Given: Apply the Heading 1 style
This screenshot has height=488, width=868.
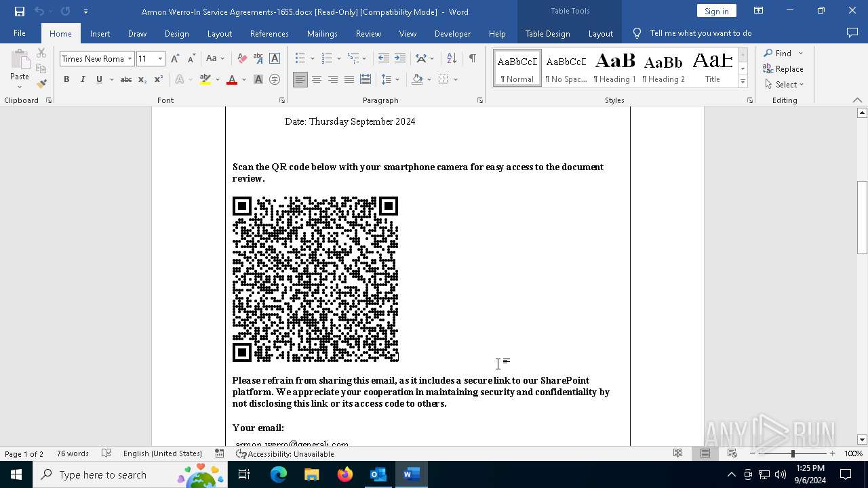Looking at the screenshot, I should [x=614, y=68].
